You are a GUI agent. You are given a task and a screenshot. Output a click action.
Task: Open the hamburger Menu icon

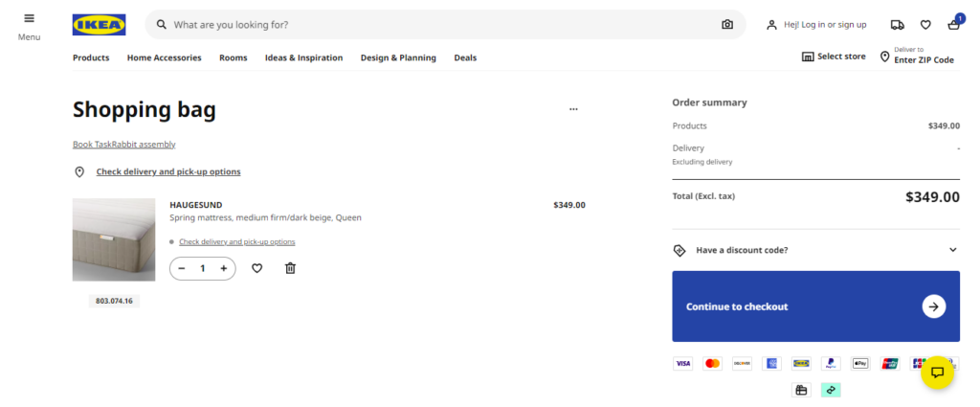click(x=29, y=19)
